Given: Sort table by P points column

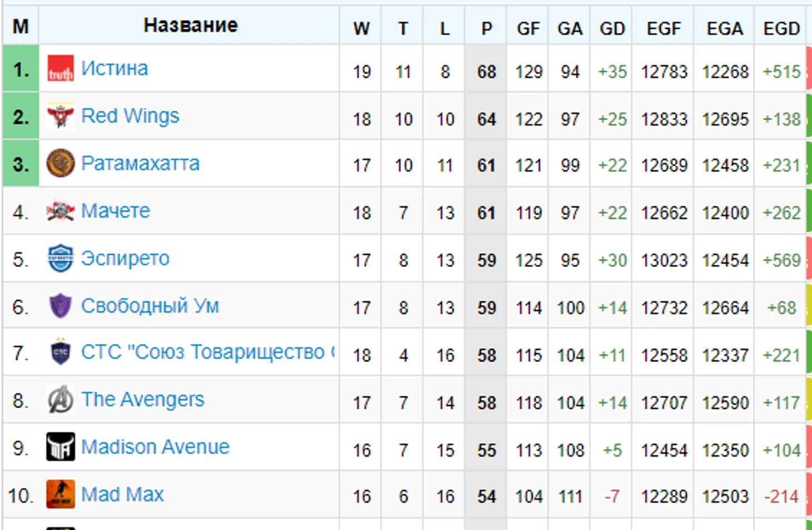Looking at the screenshot, I should [487, 28].
